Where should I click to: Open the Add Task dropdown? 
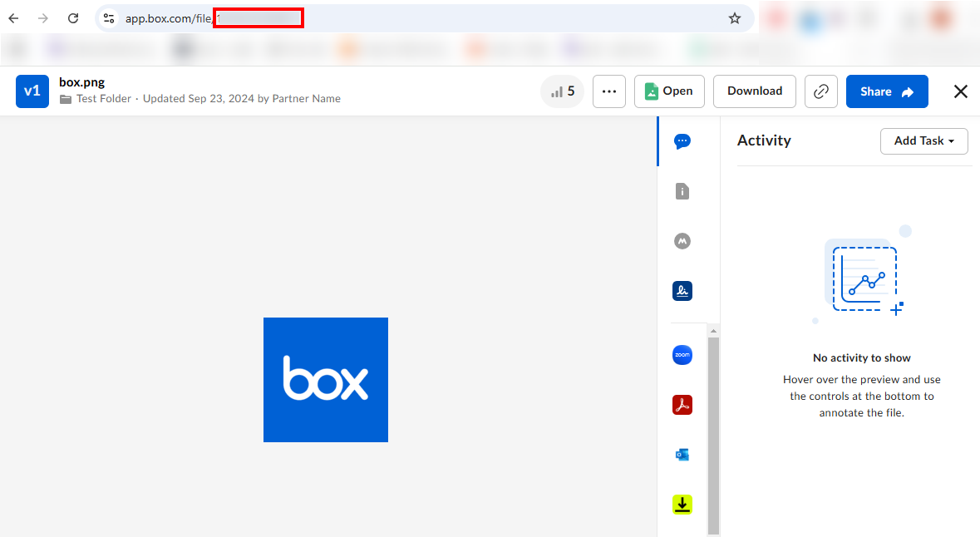923,141
